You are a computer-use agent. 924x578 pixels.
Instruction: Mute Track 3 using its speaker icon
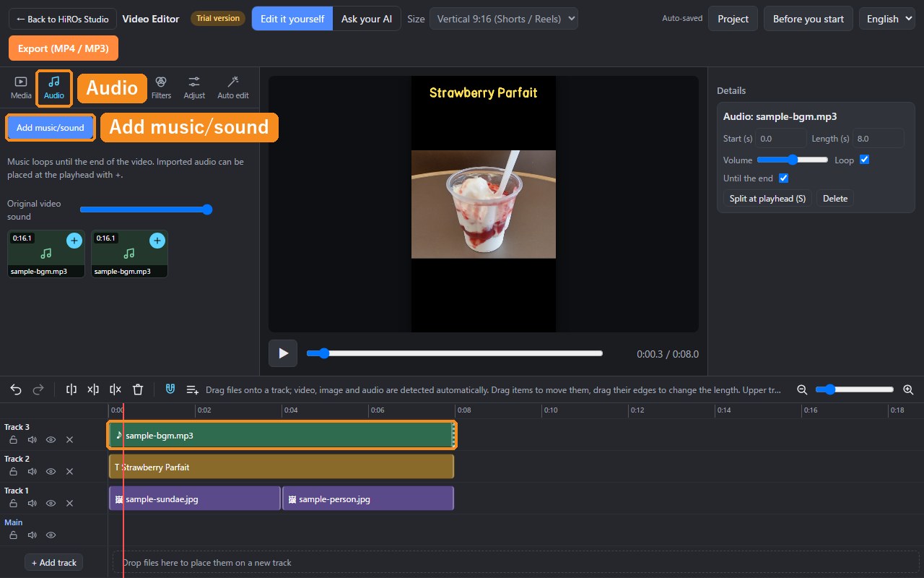point(32,439)
